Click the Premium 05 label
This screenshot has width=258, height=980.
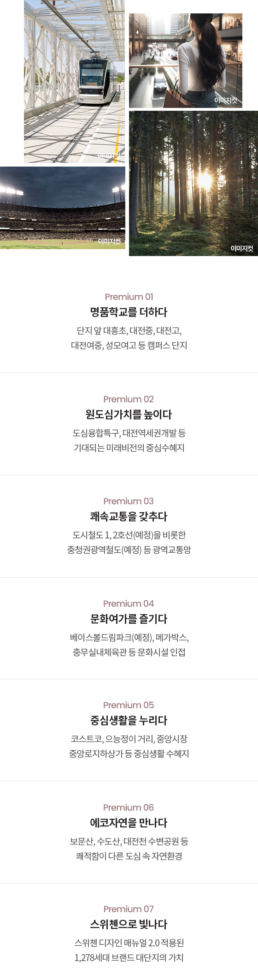[x=129, y=705]
